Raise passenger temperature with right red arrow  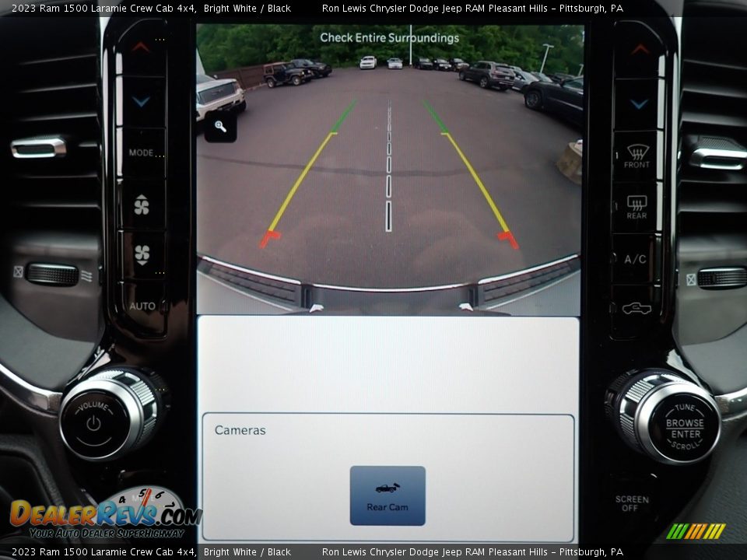(640, 50)
